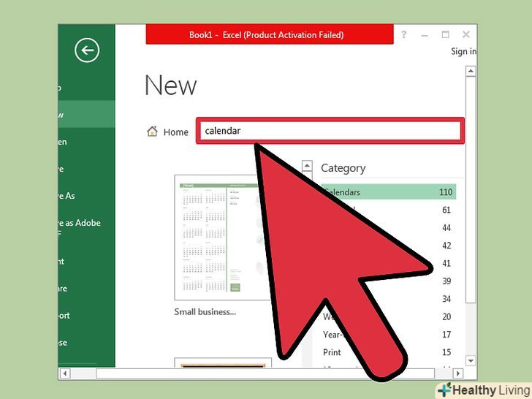Click the Home link beside search
Image resolution: width=532 pixels, height=399 pixels.
(x=175, y=132)
